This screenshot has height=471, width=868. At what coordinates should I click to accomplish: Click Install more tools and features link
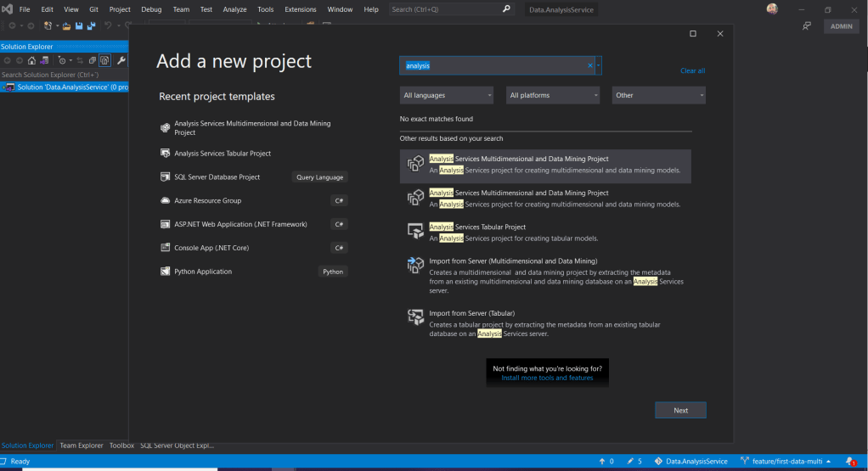point(547,378)
